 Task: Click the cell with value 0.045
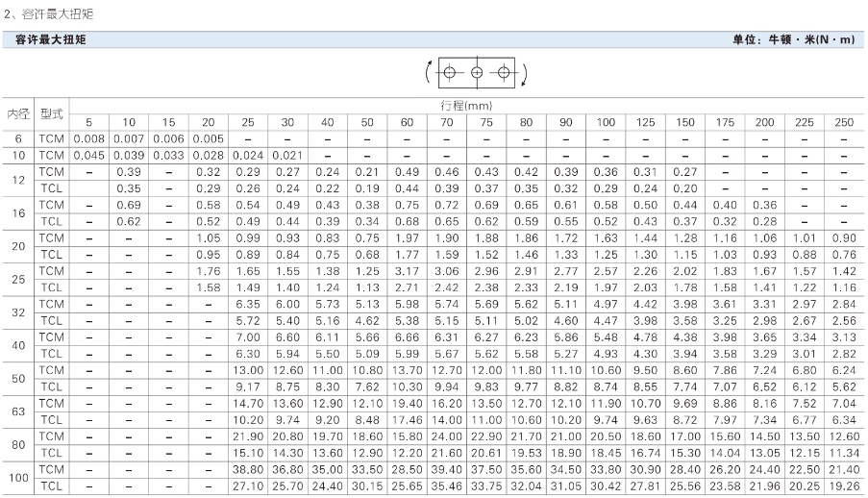(x=88, y=155)
